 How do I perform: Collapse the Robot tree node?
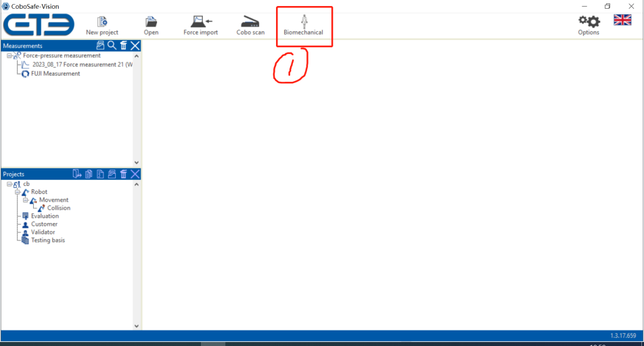coord(18,192)
